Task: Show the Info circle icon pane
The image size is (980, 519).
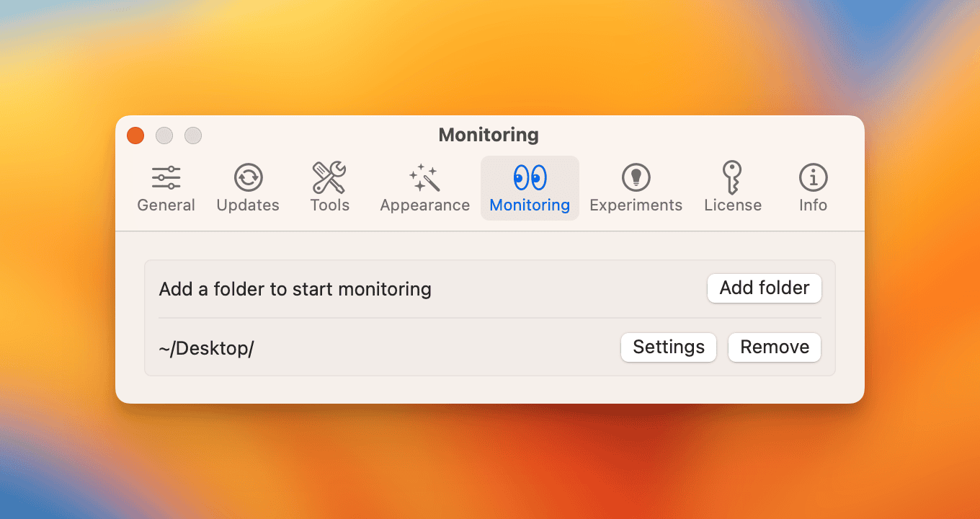Action: [813, 177]
